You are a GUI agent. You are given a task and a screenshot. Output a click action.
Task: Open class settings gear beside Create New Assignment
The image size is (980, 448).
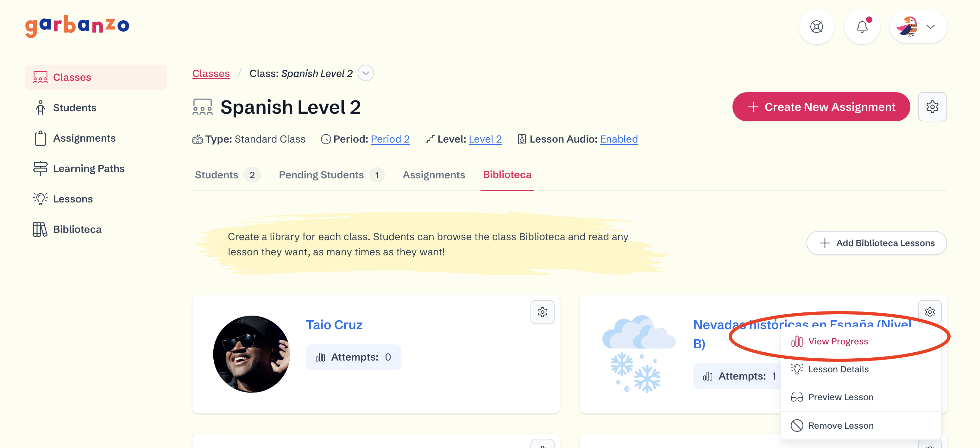click(932, 106)
